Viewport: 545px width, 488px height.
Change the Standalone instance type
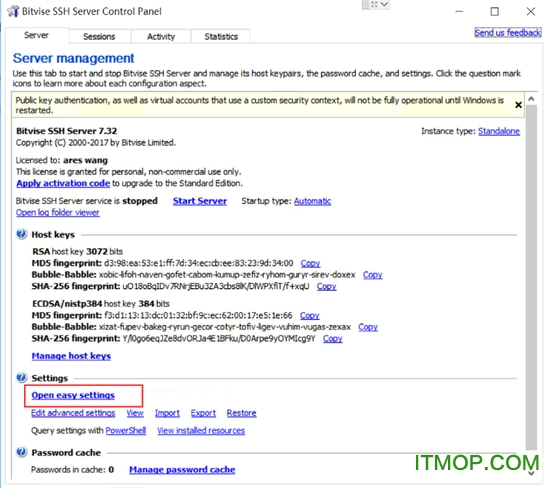(x=499, y=131)
